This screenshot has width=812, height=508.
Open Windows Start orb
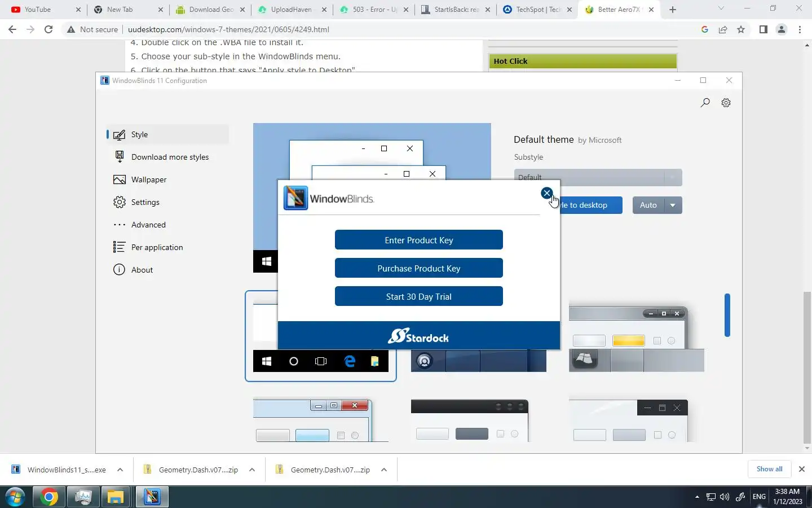15,497
